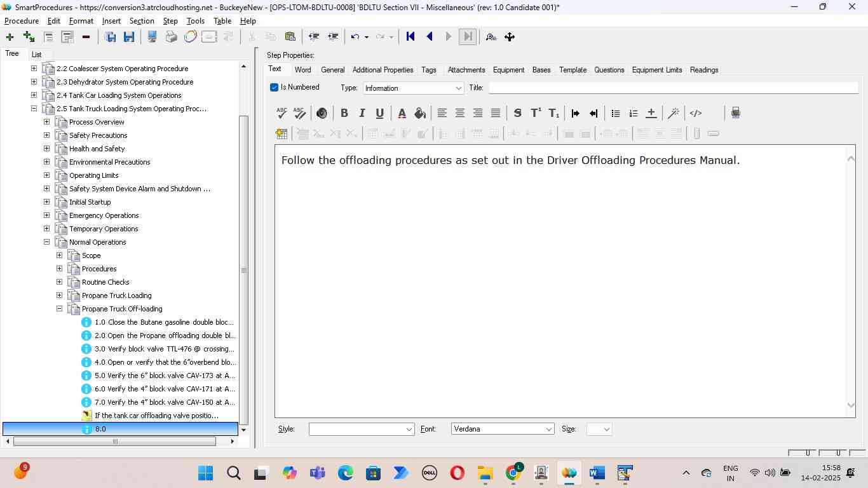
Task: Open the Type dropdown showing Information
Action: (414, 88)
